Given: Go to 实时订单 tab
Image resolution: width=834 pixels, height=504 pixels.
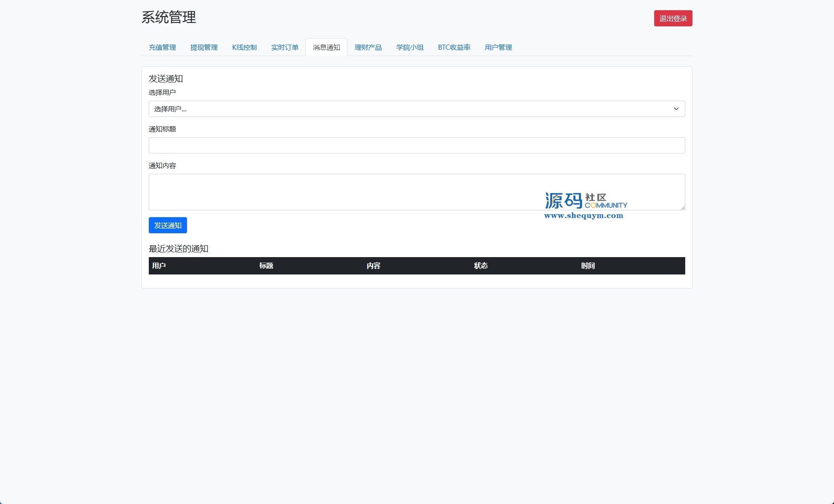Looking at the screenshot, I should click(285, 47).
